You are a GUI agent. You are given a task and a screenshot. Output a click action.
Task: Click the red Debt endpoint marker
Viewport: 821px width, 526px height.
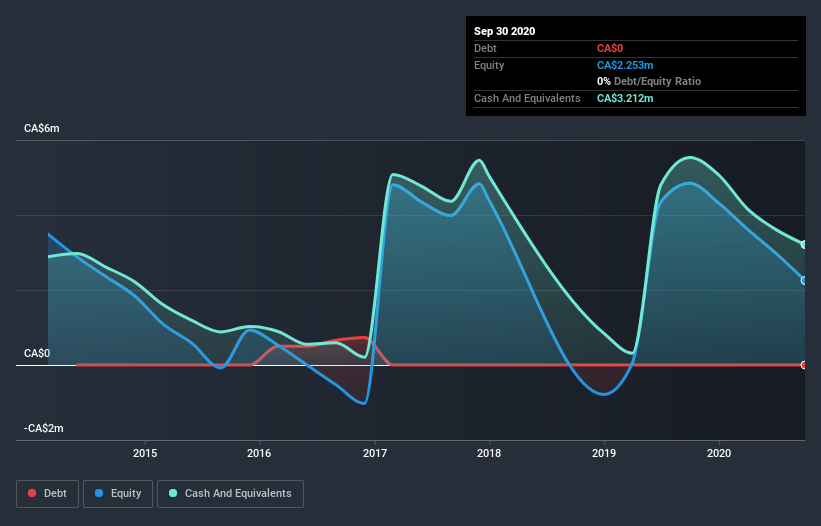pyautogui.click(x=804, y=365)
